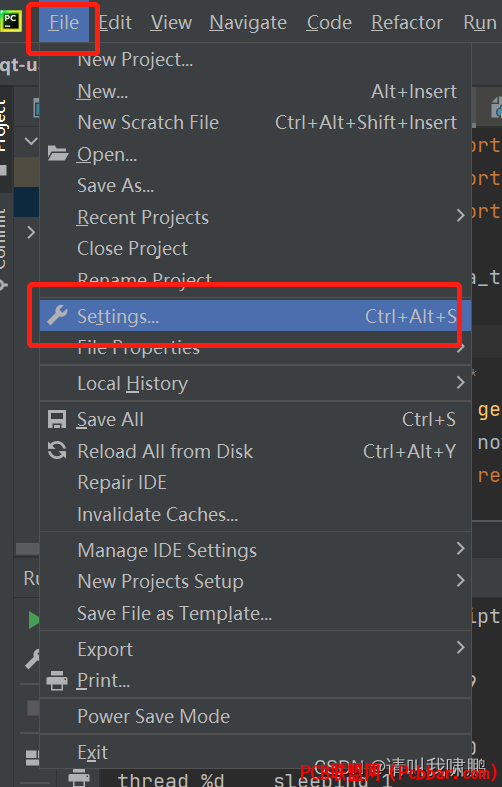Click the Print printer icon
This screenshot has height=787, width=502.
tap(57, 681)
